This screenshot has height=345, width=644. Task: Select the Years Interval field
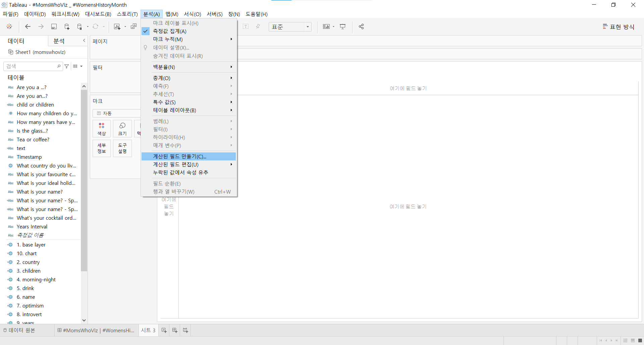coord(32,227)
